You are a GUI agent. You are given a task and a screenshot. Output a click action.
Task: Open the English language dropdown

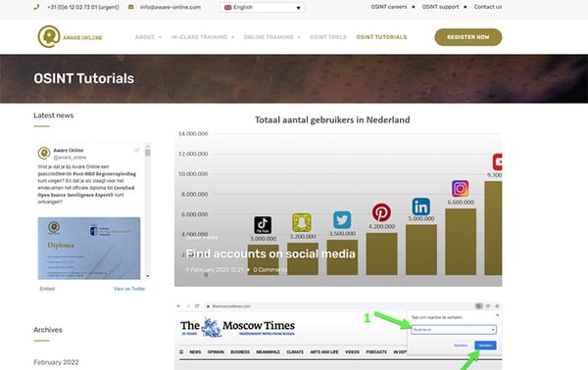pyautogui.click(x=262, y=7)
